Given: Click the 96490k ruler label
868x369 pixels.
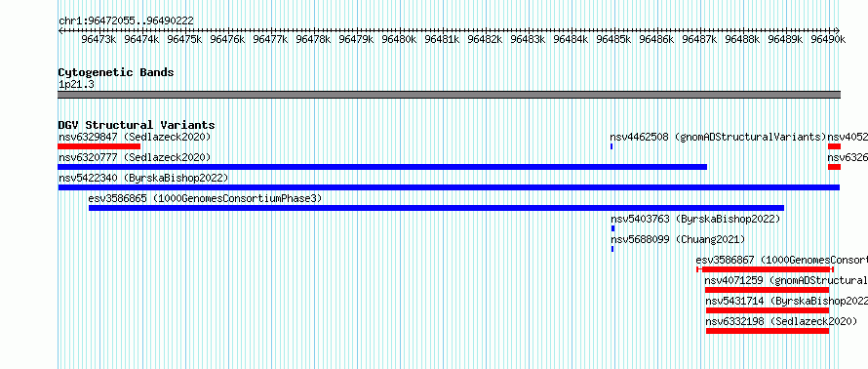Looking at the screenshot, I should [828, 39].
